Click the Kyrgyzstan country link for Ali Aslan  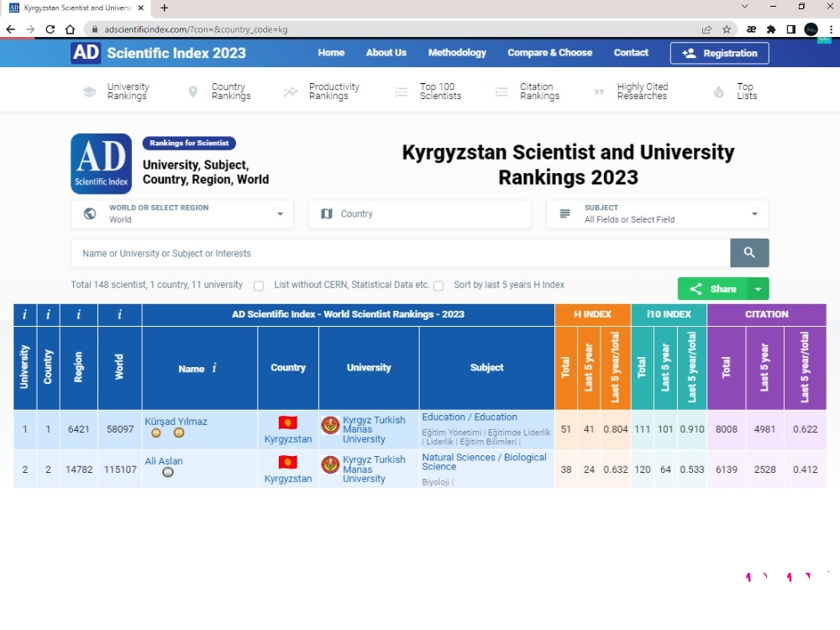[287, 479]
